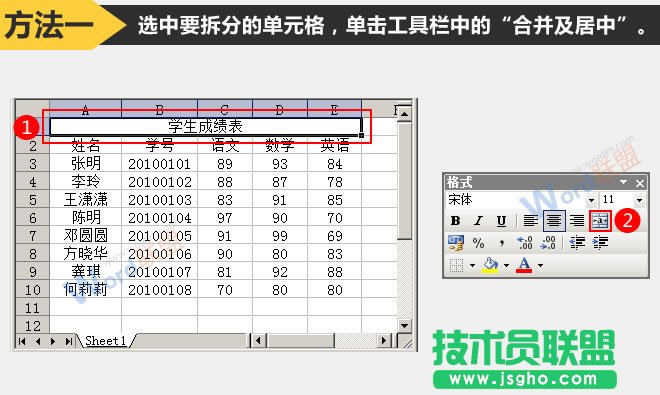Apply yellow fill color bucket
The height and width of the screenshot is (395, 660).
click(x=490, y=265)
